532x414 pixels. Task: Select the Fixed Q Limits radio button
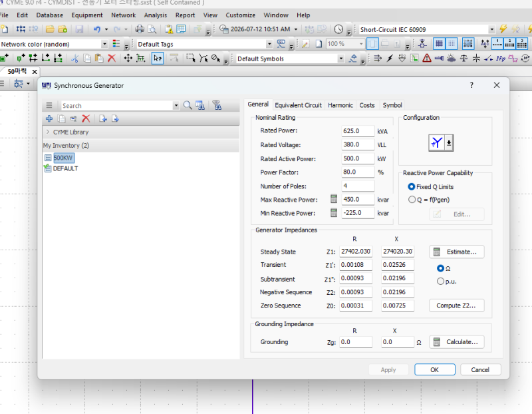(x=412, y=187)
